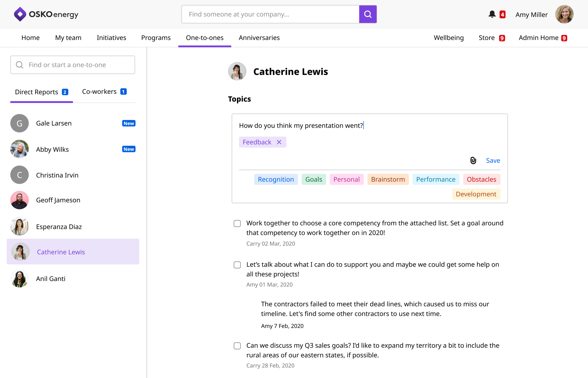This screenshot has width=588, height=378.
Task: Click Anil Ganti's avatar photo
Action: click(19, 278)
